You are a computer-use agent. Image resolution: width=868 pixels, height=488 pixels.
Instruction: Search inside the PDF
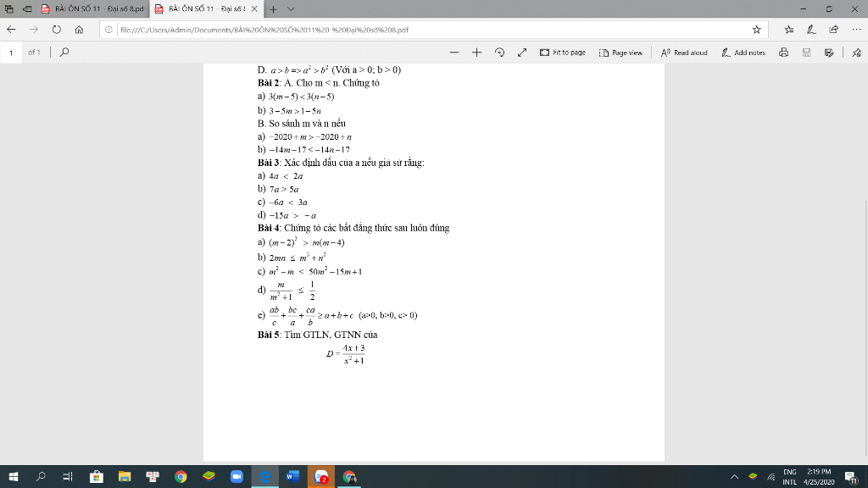pyautogui.click(x=64, y=52)
